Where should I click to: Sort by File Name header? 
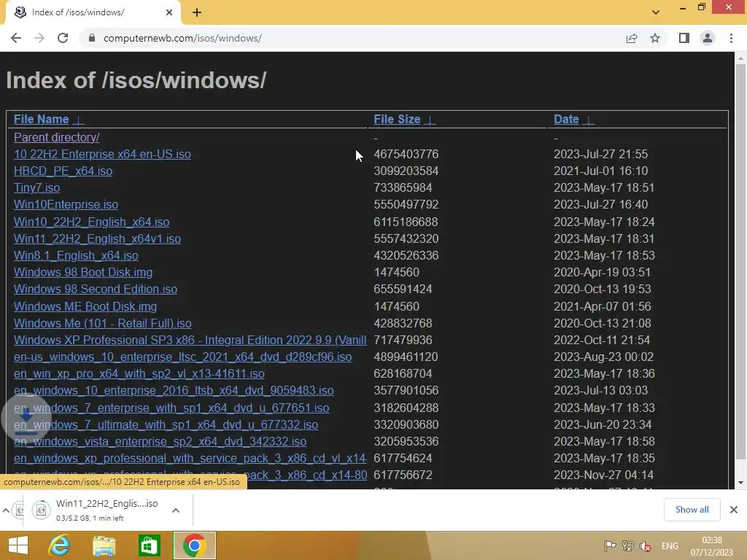[41, 119]
